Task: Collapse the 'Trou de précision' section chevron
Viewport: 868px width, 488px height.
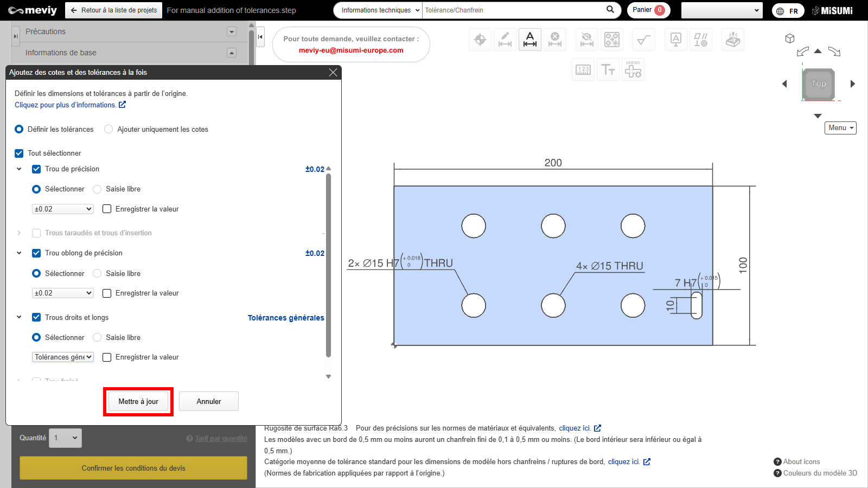Action: [x=19, y=169]
